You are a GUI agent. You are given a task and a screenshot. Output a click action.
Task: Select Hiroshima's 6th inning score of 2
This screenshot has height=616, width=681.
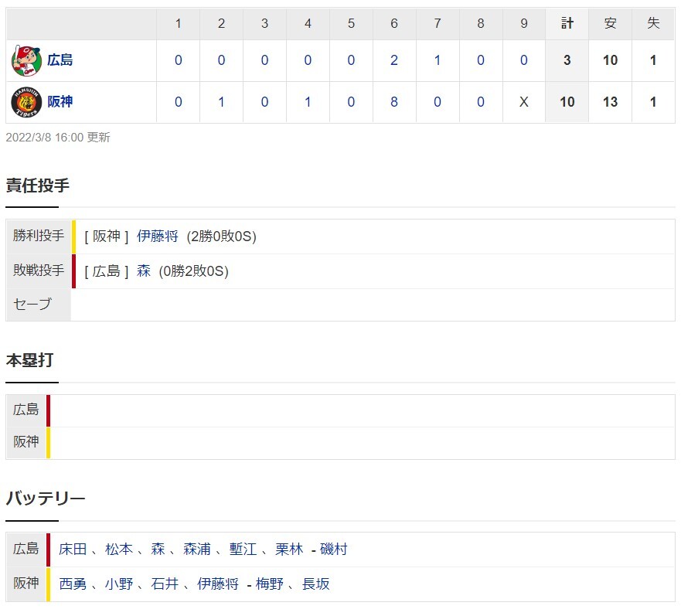394,60
